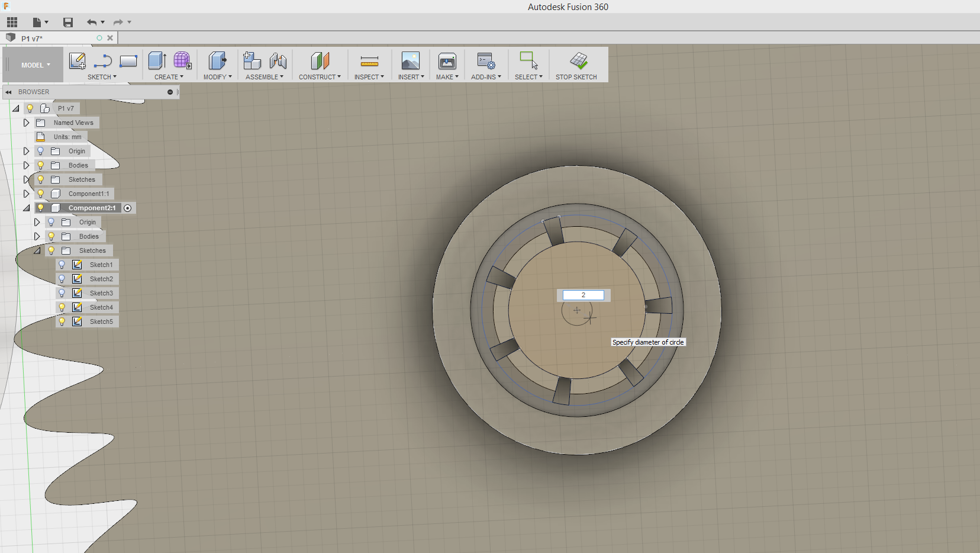Click the Create Sketch tool icon
Viewport: 980px width, 553px height.
point(78,60)
